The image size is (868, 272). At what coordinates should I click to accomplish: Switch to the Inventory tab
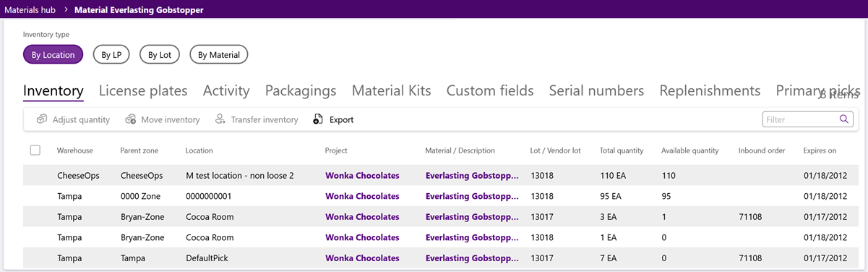tap(53, 90)
